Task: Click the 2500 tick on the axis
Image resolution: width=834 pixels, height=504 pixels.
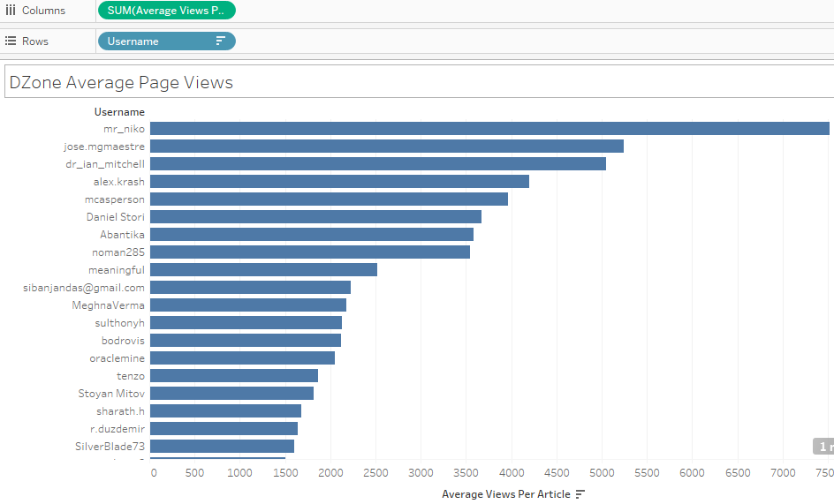Action: coord(375,472)
